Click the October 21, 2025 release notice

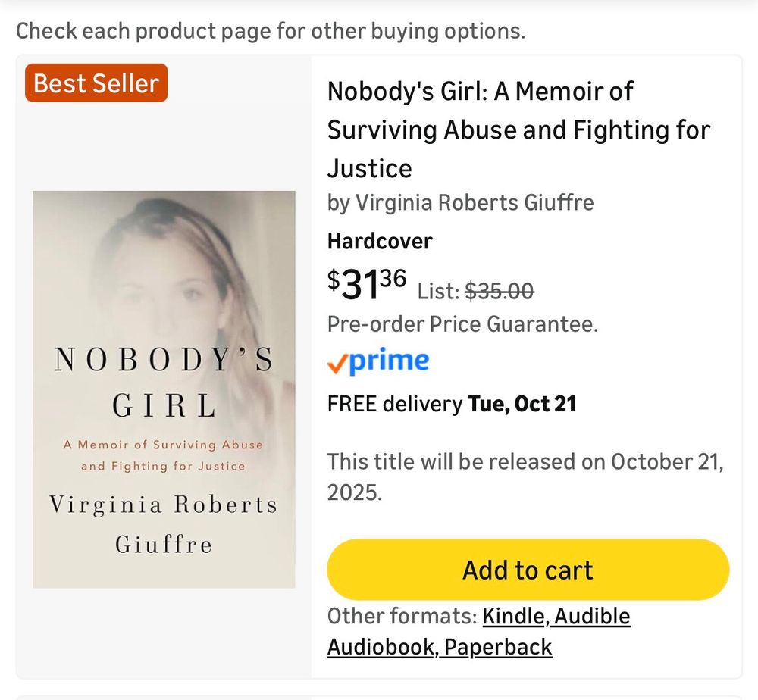[525, 477]
